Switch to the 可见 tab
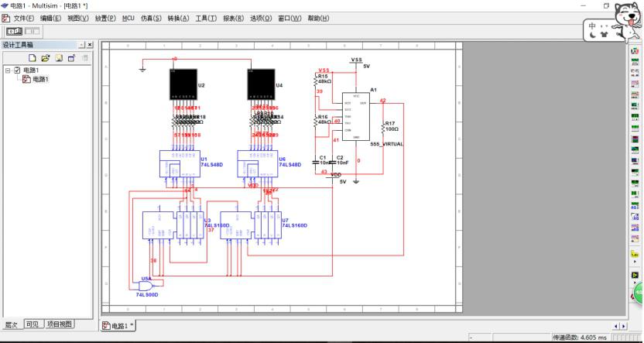The width and height of the screenshot is (644, 343). [x=33, y=324]
